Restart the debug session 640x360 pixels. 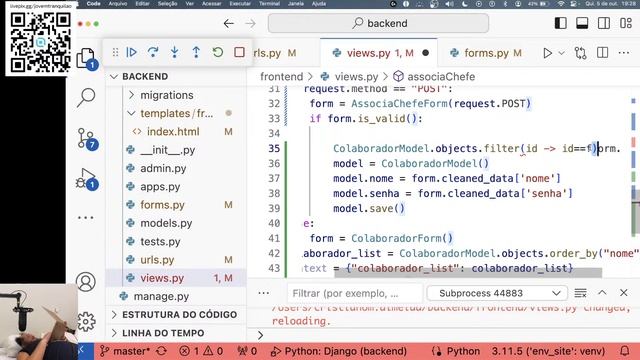(218, 52)
